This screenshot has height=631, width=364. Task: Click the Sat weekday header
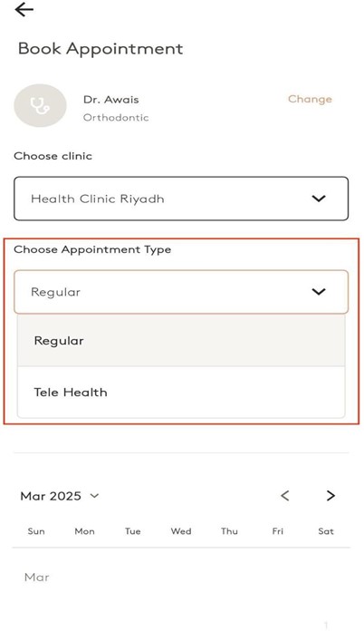click(x=326, y=531)
